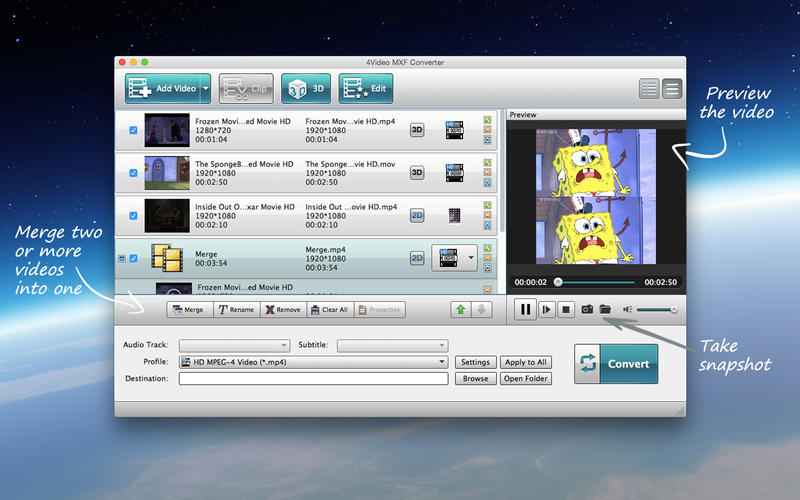Screen dimensions: 800x500
Task: Open the Edit toolbar button
Action: coord(365,88)
